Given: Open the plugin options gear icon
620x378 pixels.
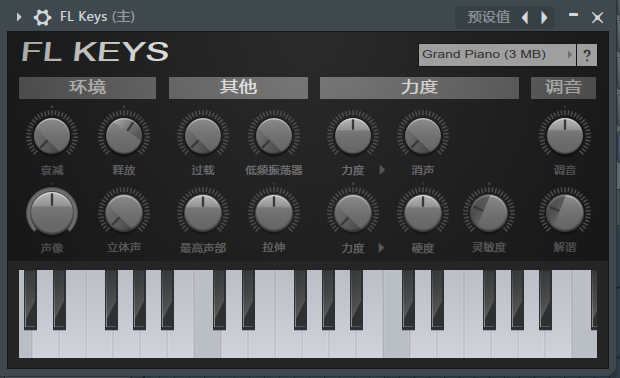Looking at the screenshot, I should [42, 17].
